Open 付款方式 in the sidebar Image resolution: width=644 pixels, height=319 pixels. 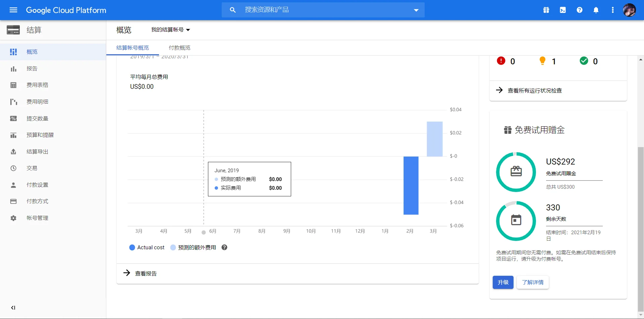click(x=53, y=201)
